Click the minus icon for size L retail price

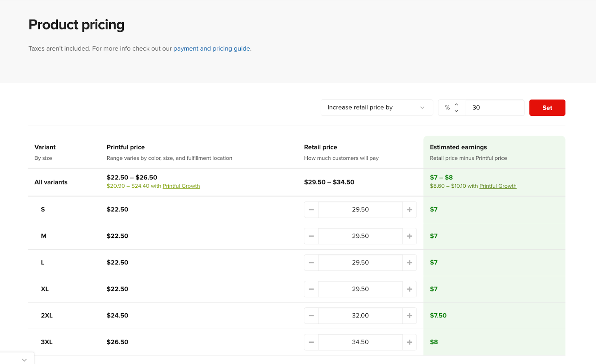[311, 262]
